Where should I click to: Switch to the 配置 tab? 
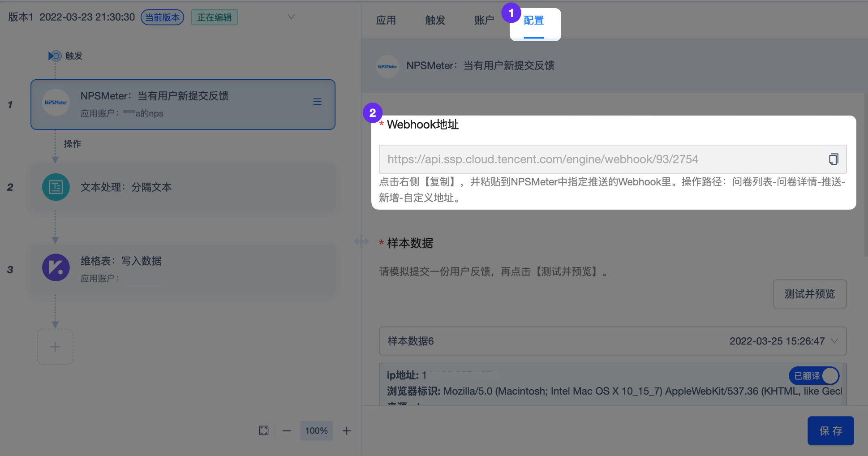pyautogui.click(x=534, y=21)
